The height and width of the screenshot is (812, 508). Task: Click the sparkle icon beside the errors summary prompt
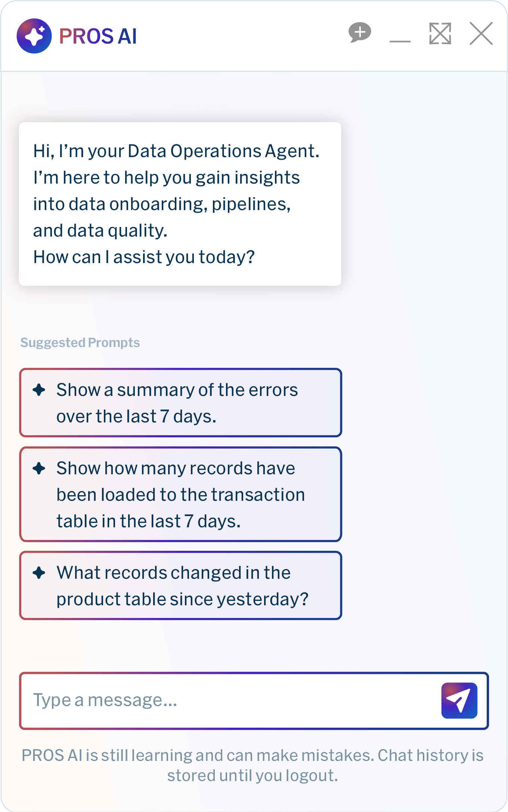pos(39,390)
